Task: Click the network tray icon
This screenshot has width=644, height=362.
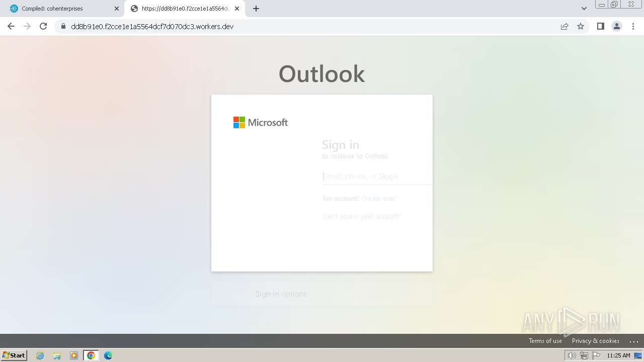Action: click(584, 355)
